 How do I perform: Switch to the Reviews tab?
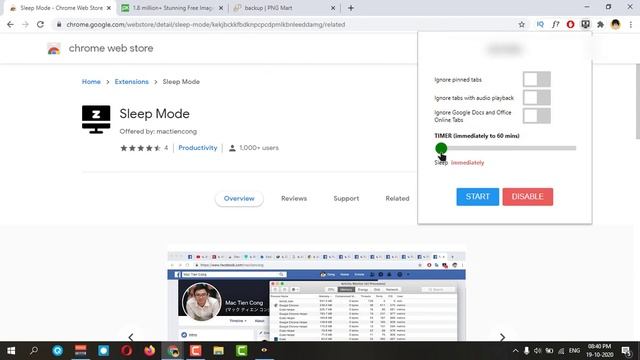(294, 198)
